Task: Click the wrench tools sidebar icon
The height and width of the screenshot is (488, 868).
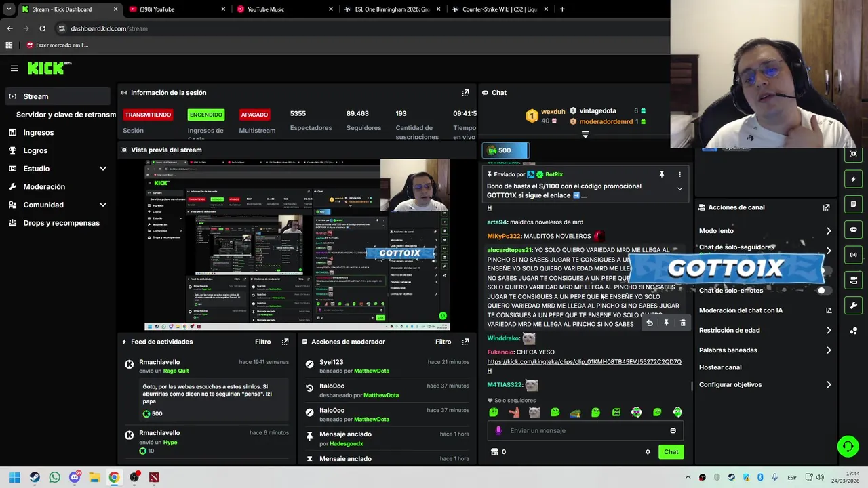Action: 853,306
